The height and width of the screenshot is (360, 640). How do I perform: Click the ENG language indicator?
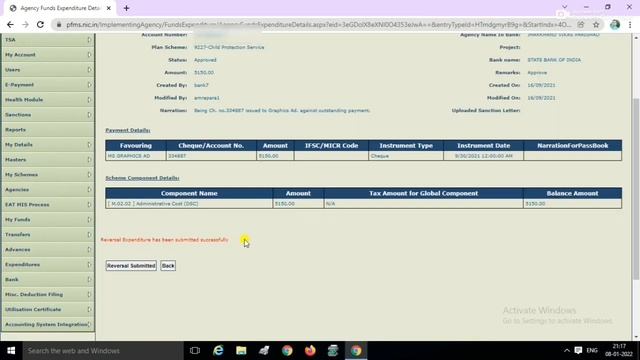[592, 351]
